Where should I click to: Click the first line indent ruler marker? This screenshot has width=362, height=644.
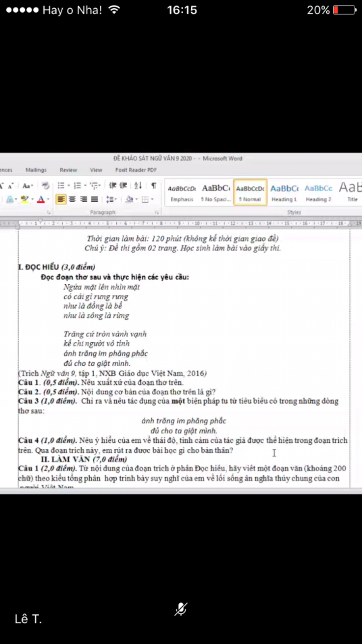[x=41, y=221]
